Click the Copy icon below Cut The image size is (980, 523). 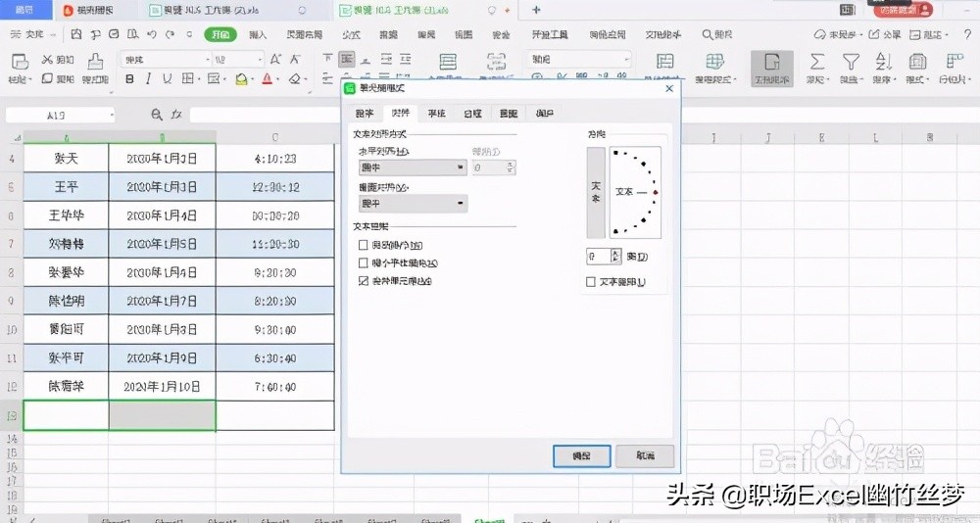[x=47, y=78]
